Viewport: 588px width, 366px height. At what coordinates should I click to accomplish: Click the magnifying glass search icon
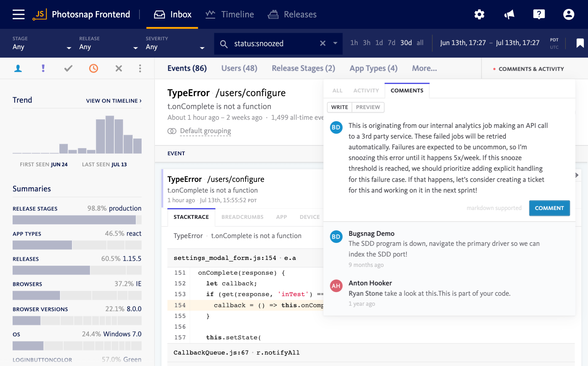pos(224,44)
